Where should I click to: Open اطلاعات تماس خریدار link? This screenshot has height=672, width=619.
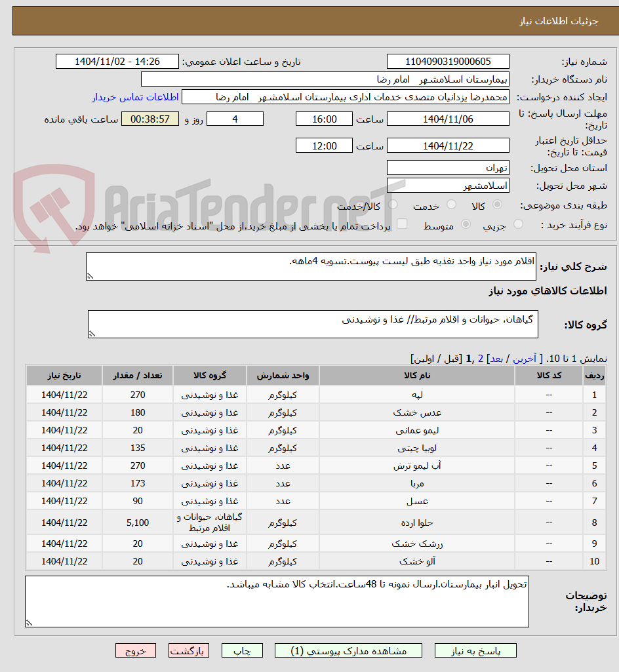click(x=135, y=97)
